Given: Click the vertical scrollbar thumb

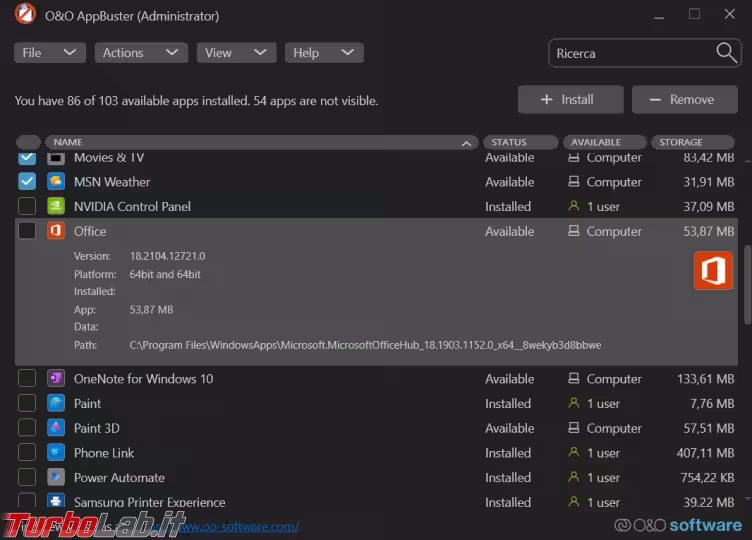Looking at the screenshot, I should [747, 285].
